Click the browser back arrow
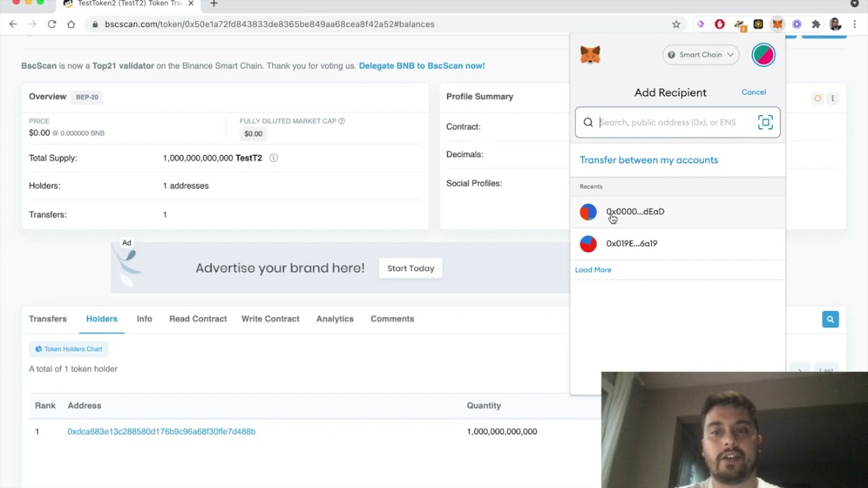The height and width of the screenshot is (488, 868). coord(13,24)
